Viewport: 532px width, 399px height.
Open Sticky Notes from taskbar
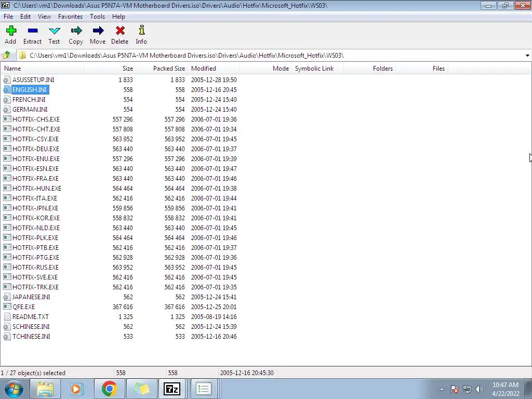coord(141,389)
